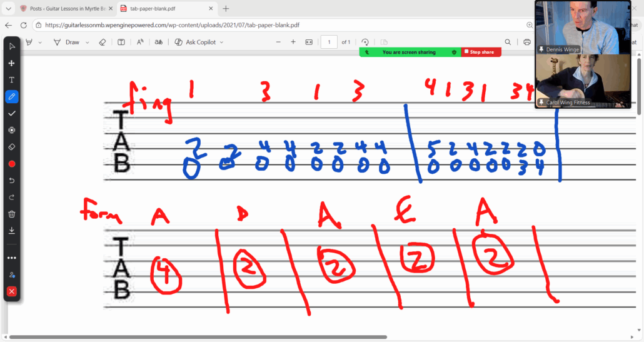Click the PDF page number field
644x342 pixels.
point(328,42)
